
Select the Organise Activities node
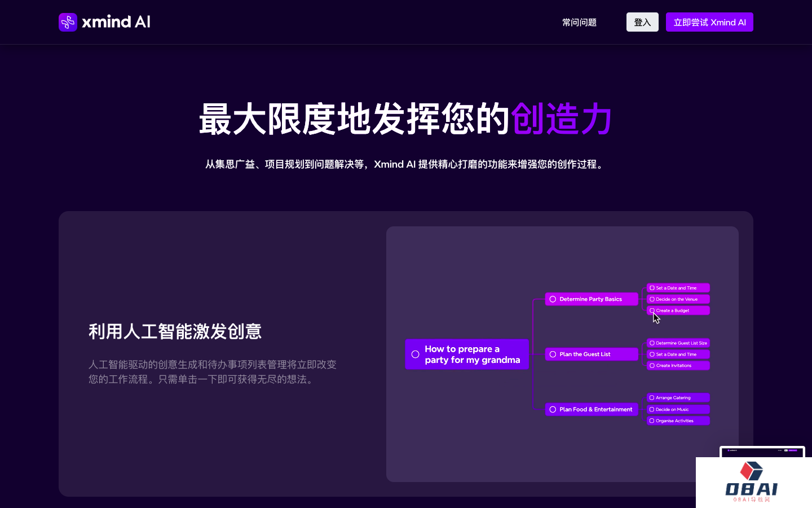pyautogui.click(x=678, y=421)
